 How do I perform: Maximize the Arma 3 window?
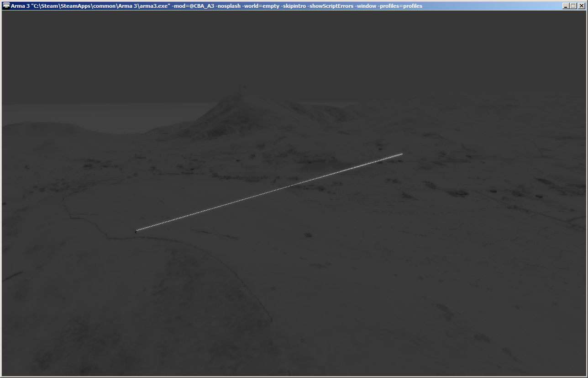pyautogui.click(x=573, y=6)
